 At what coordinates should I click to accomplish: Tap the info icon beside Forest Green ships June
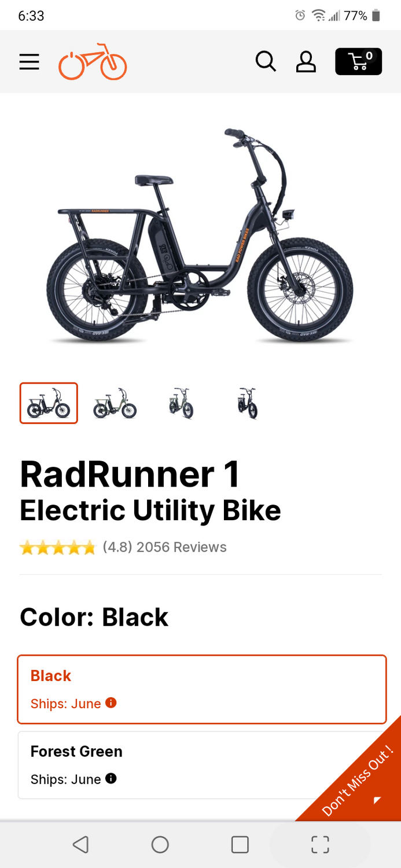pos(111,778)
